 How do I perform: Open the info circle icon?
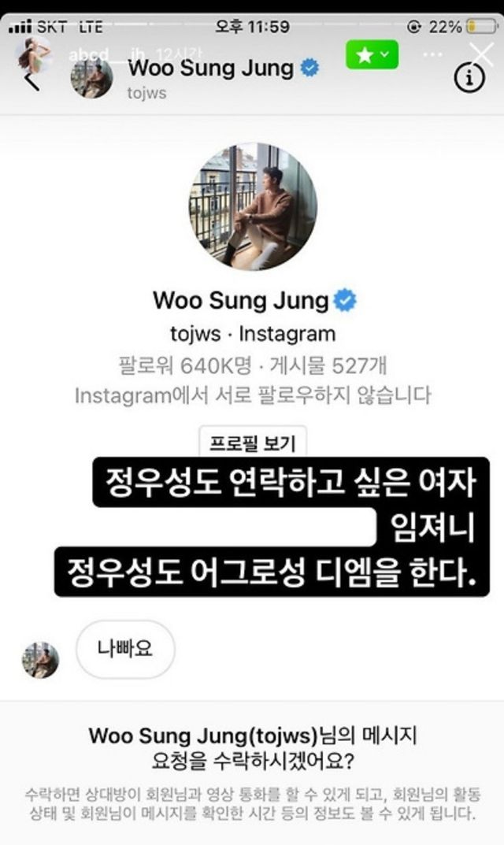pyautogui.click(x=469, y=78)
